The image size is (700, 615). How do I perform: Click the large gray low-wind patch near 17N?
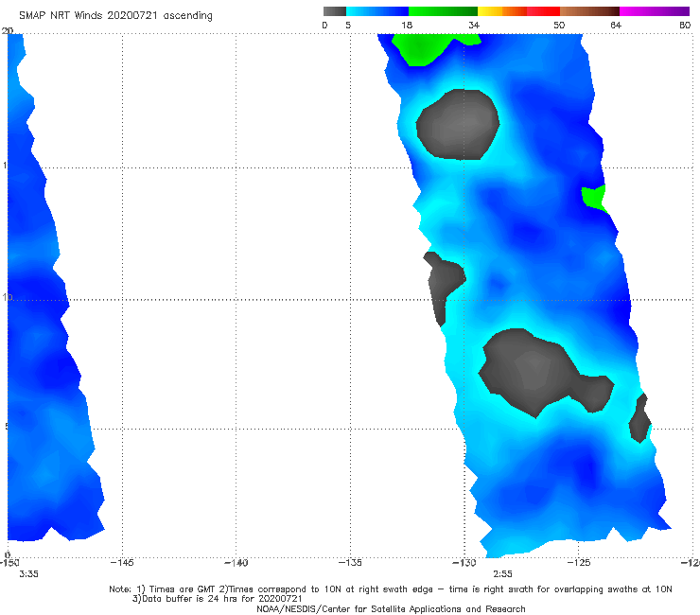pyautogui.click(x=458, y=125)
